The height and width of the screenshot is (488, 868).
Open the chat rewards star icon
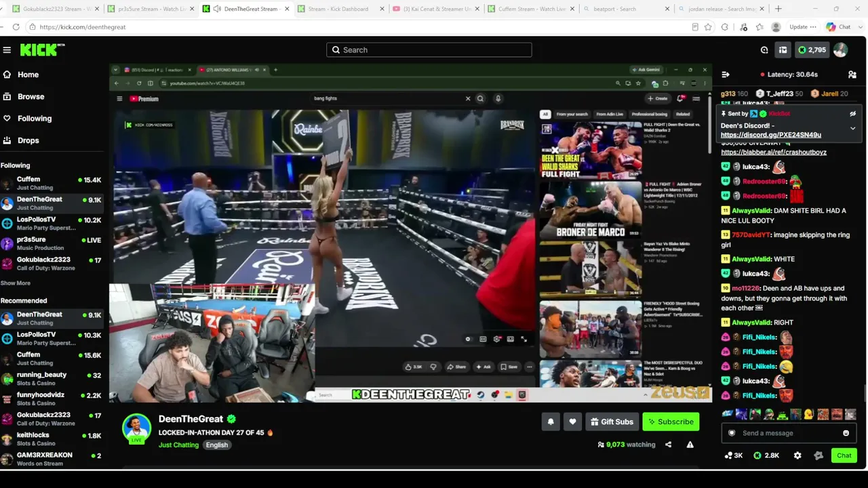coord(818,455)
